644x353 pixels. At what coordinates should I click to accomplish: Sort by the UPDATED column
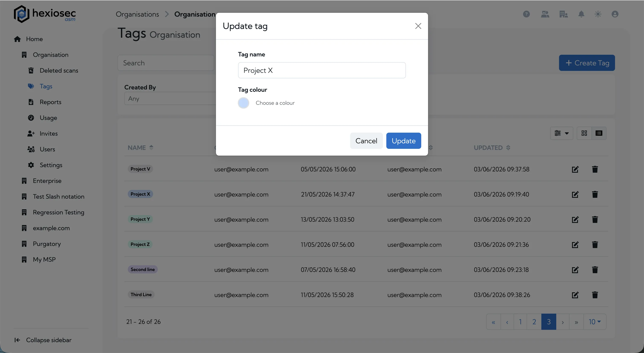click(x=492, y=148)
